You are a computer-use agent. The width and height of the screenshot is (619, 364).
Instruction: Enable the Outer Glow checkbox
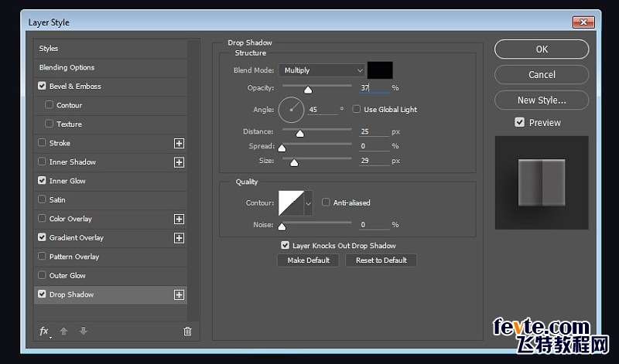(x=42, y=275)
